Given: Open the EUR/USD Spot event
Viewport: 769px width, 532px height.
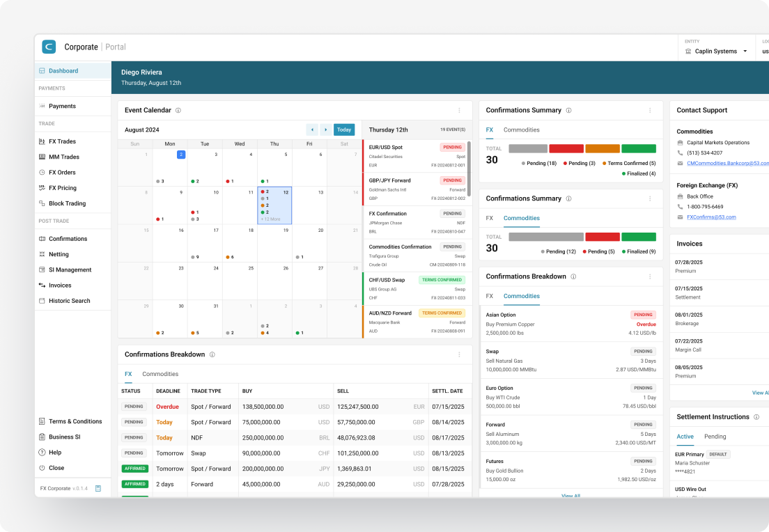Looking at the screenshot, I should pyautogui.click(x=415, y=156).
